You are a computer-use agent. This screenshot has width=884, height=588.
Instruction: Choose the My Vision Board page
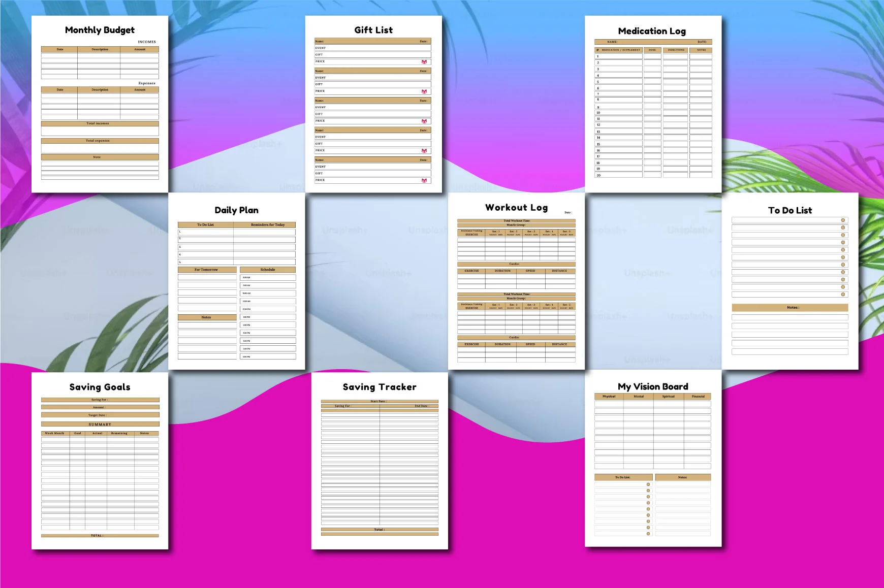point(653,458)
